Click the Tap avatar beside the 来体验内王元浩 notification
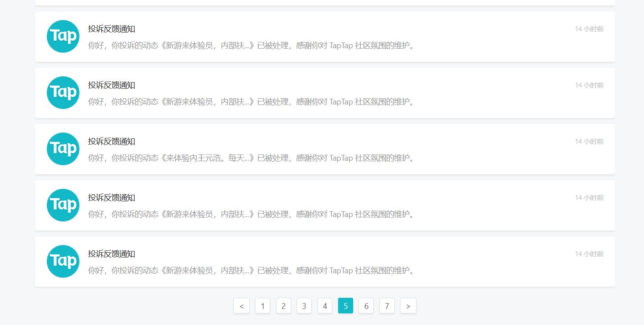Screen dimensions: 644x325 (63, 149)
